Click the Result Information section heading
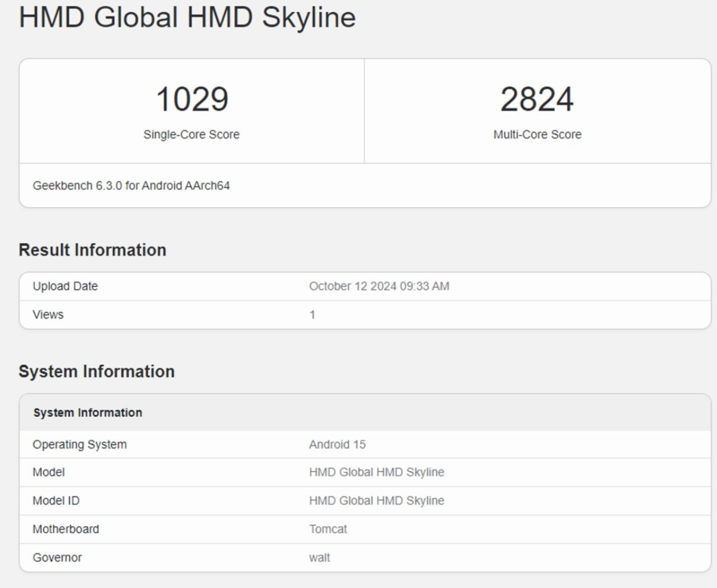Image resolution: width=717 pixels, height=588 pixels. coord(93,250)
